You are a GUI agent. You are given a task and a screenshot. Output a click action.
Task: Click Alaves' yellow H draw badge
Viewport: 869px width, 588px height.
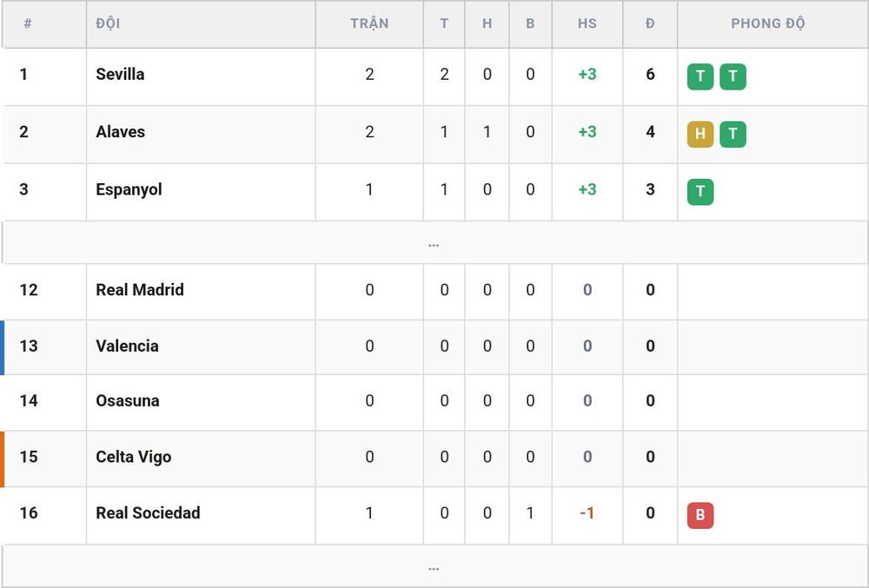(700, 134)
